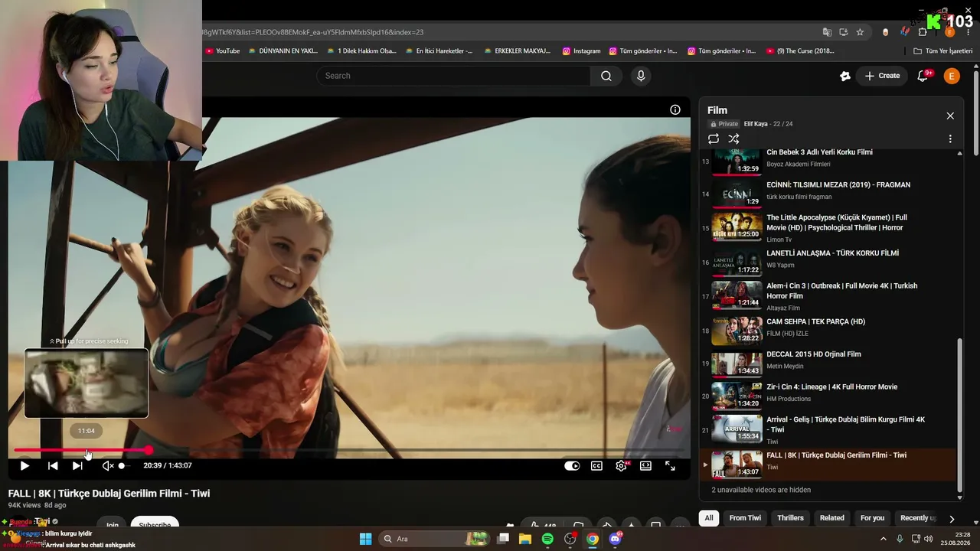This screenshot has width=980, height=551.
Task: Open the ERKEKLER MAKYAJ bookmark
Action: [517, 51]
